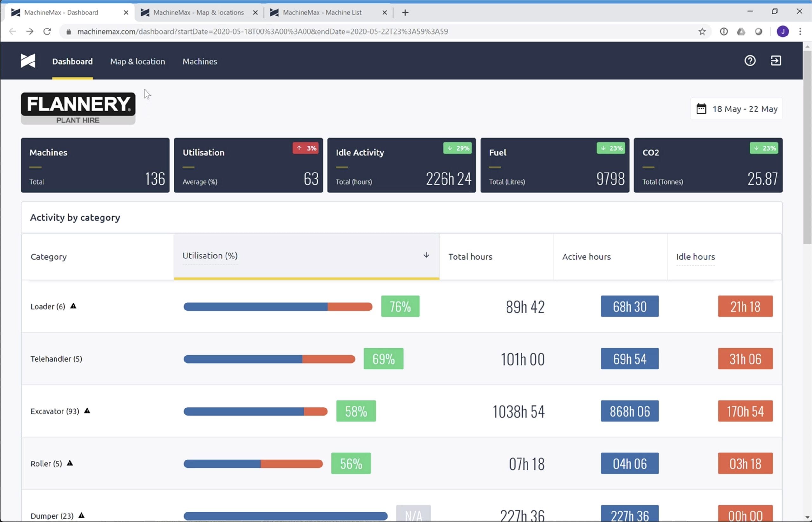Open the Machines navigation item
The width and height of the screenshot is (812, 522).
click(200, 61)
